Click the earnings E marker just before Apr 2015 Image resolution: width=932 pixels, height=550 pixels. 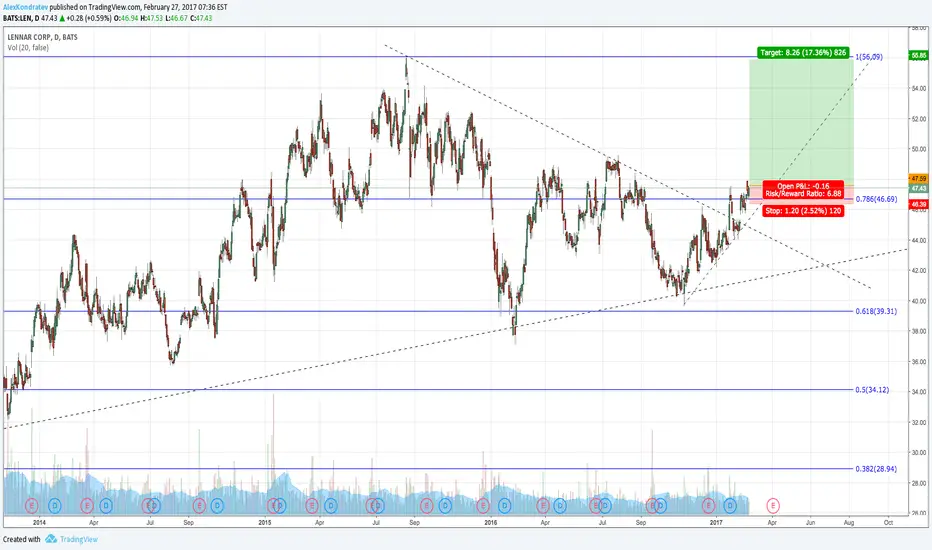(x=312, y=506)
